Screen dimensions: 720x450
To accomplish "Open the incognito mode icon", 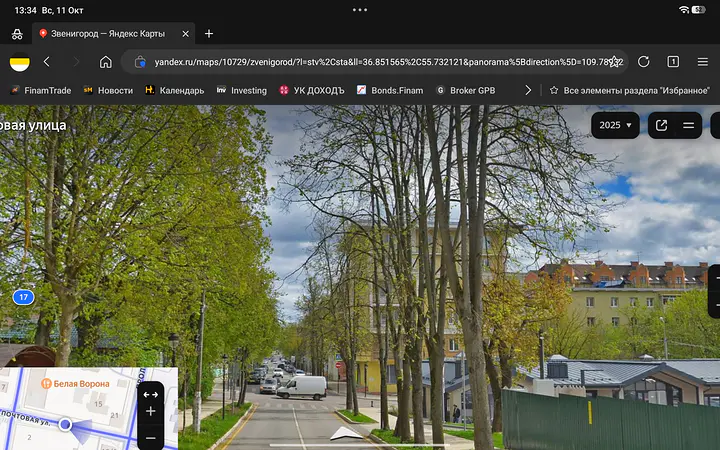I will (17, 34).
